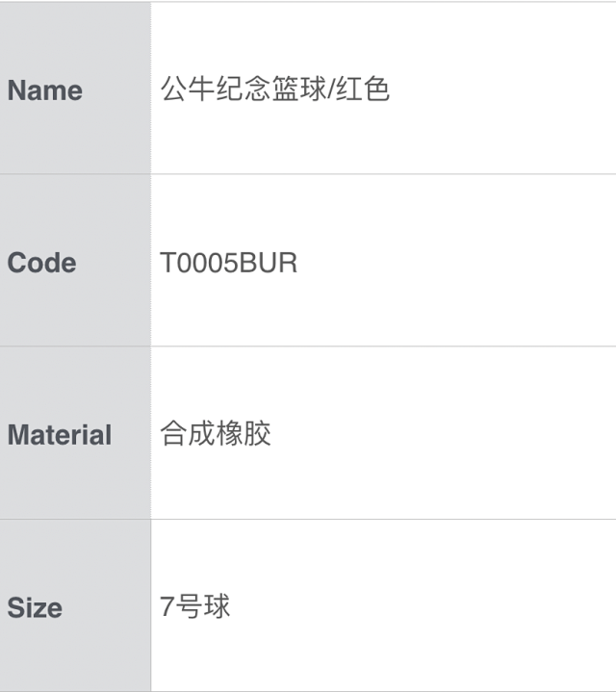This screenshot has width=616, height=692.
Task: Click the "Name" row label
Action: coord(44,90)
